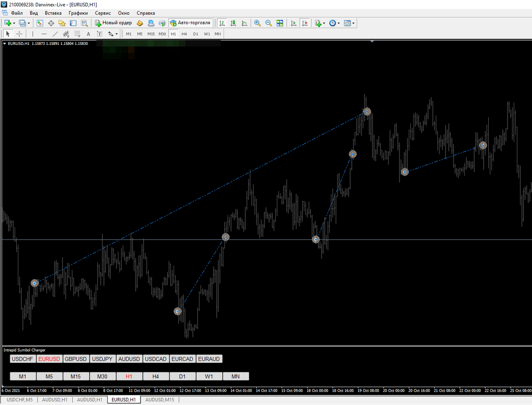Switch toolbar timeframe to M5
This screenshot has width=532, height=405.
point(140,34)
